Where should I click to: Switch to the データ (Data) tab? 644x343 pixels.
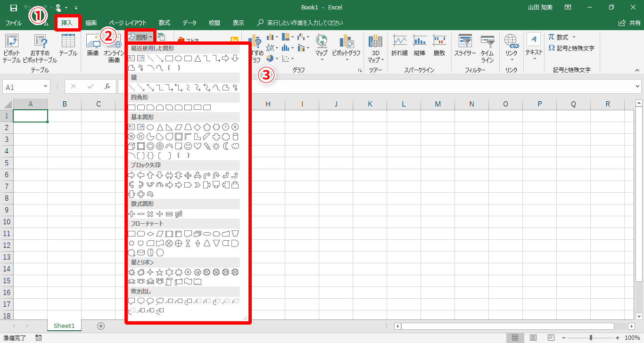190,23
